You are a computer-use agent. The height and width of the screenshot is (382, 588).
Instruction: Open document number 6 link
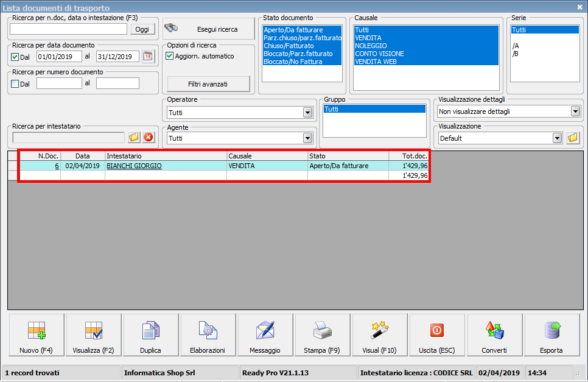(x=57, y=166)
